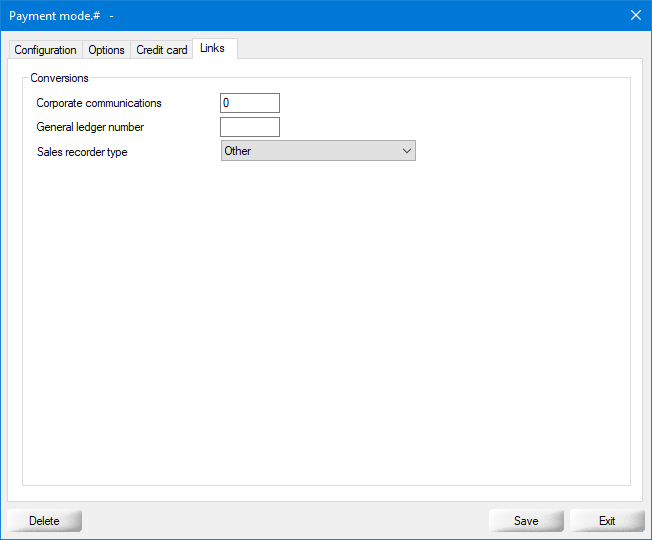Click the 'Conversions' group box heading
The height and width of the screenshot is (540, 652).
coord(59,78)
